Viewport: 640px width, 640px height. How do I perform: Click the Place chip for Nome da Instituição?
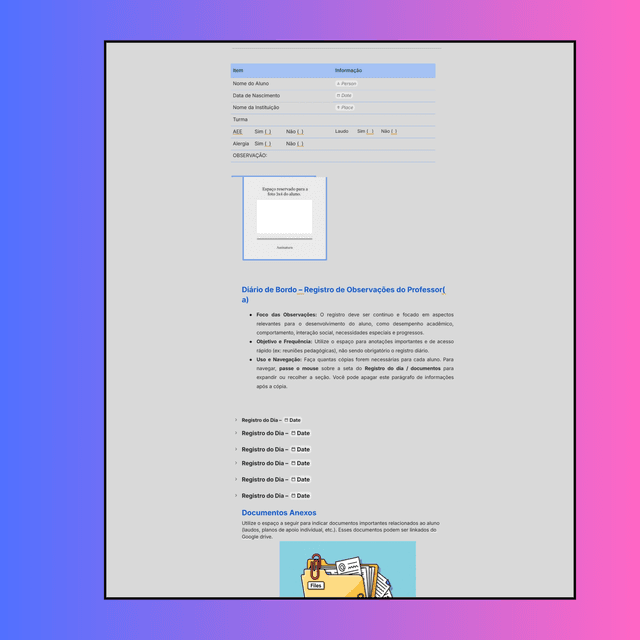[345, 108]
